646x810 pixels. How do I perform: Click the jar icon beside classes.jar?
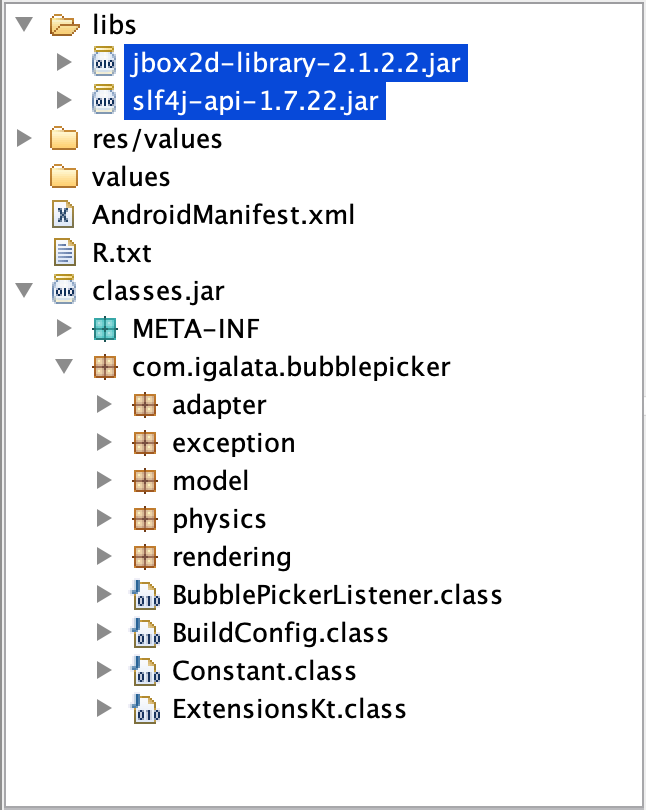[x=66, y=291]
